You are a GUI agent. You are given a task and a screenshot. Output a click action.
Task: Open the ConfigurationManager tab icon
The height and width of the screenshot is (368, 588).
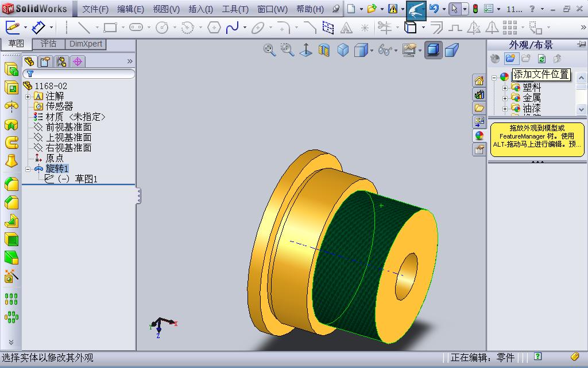(61, 61)
